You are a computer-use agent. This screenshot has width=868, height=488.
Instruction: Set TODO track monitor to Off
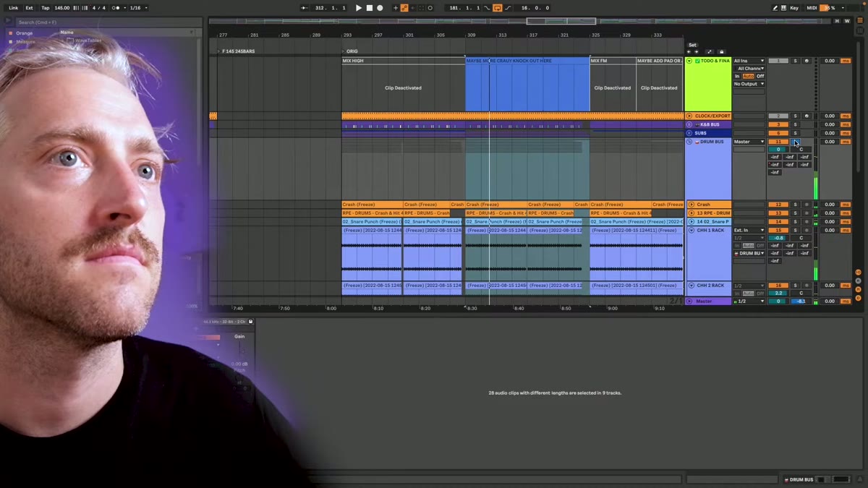[x=760, y=76]
